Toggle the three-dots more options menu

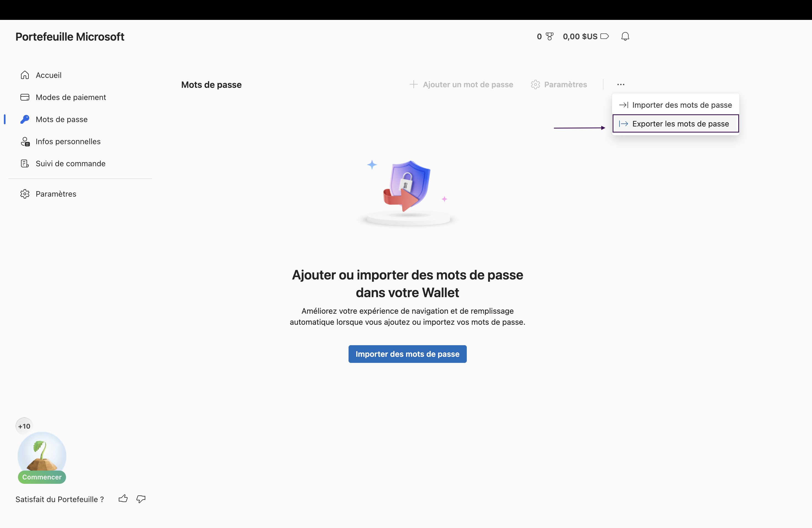tap(621, 85)
